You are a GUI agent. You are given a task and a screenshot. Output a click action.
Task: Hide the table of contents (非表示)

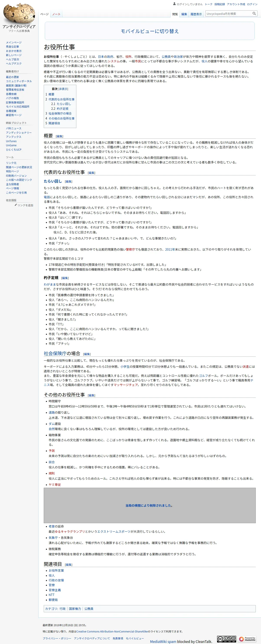coord(63,89)
